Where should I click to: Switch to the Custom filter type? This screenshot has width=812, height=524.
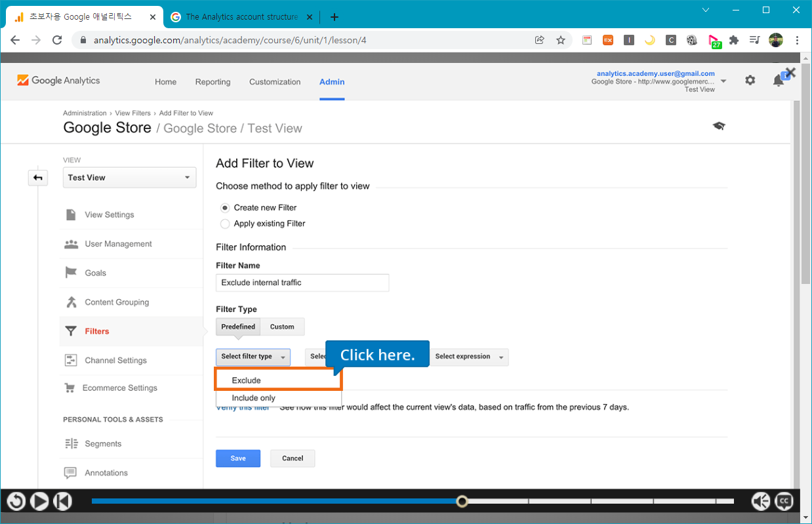coord(282,327)
